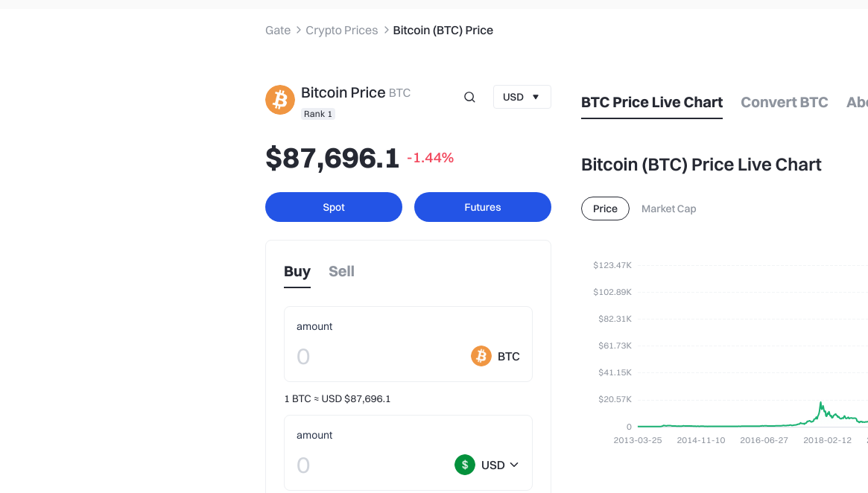Click the Spot trading button
This screenshot has width=868, height=493.
pyautogui.click(x=333, y=207)
